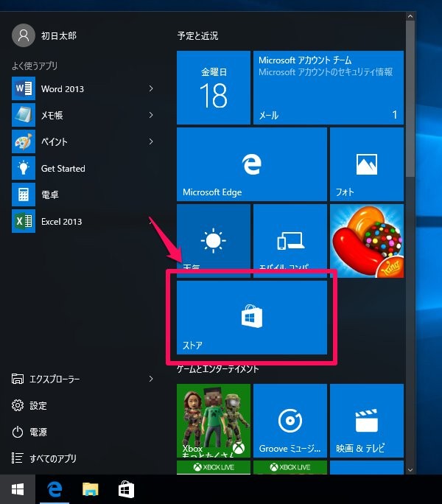
Task: Click the scroll up arrow of the tile area
Action: [410, 16]
